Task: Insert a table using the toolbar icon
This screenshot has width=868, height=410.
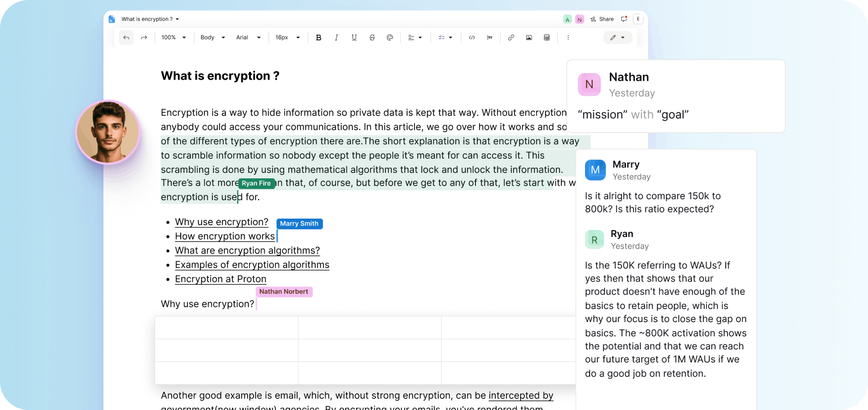Action: pyautogui.click(x=546, y=37)
